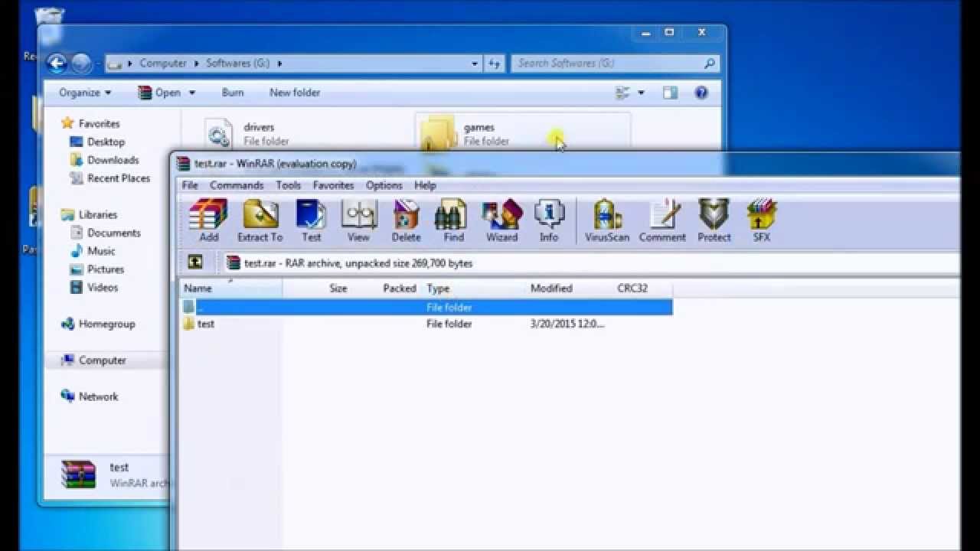Open Downloads in the navigation pane
Screen dimensions: 980x551
coord(104,160)
